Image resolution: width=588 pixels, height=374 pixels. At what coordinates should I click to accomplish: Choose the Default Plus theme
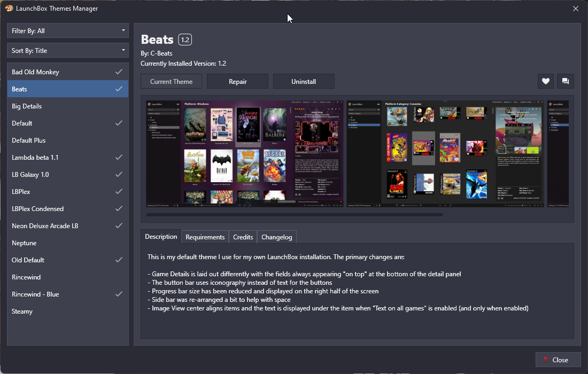(x=68, y=140)
